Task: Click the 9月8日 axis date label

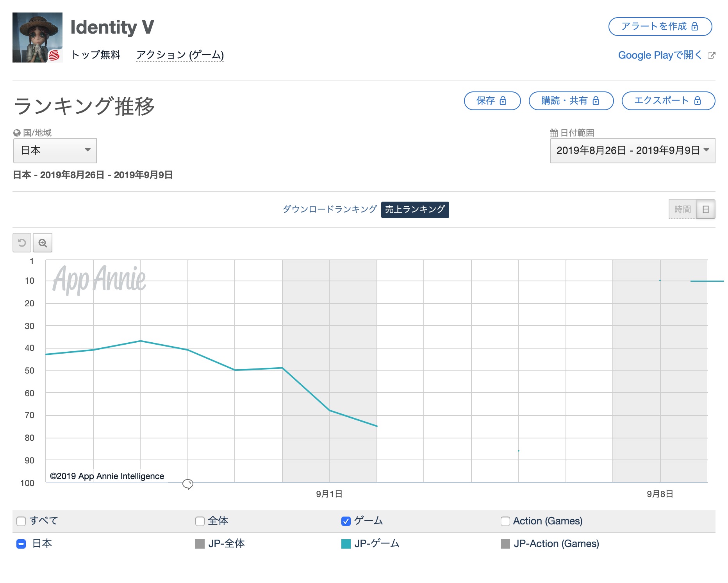Action: tap(660, 494)
